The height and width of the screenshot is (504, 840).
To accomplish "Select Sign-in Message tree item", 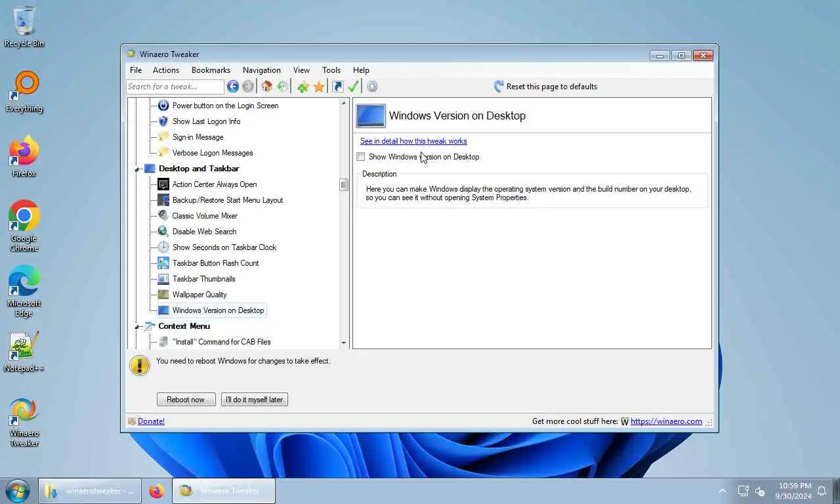I will coord(198,137).
